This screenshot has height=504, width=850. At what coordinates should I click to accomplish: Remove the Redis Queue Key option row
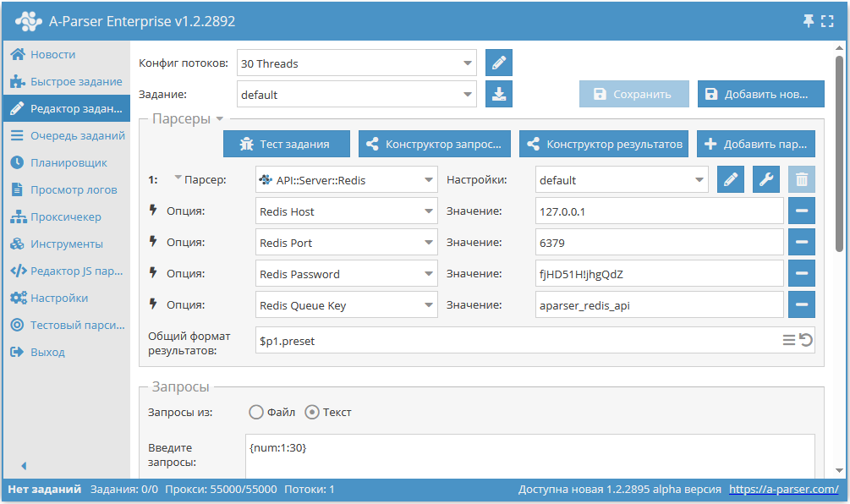click(x=802, y=304)
